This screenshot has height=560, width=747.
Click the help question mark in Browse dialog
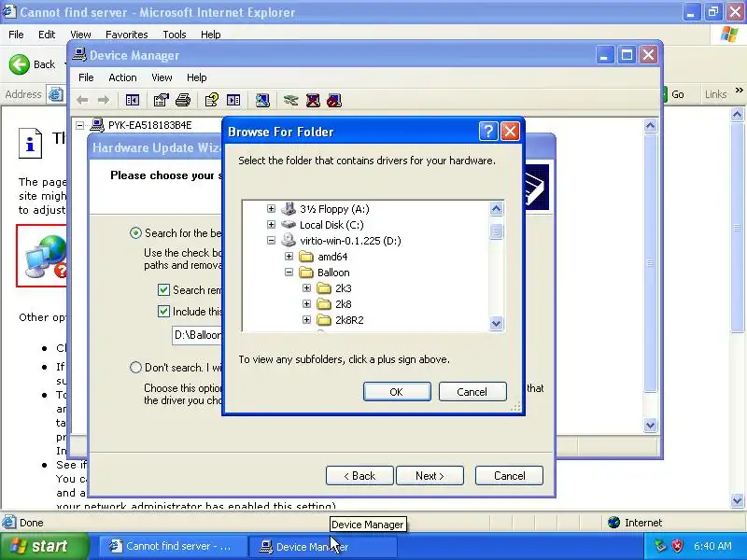click(488, 131)
